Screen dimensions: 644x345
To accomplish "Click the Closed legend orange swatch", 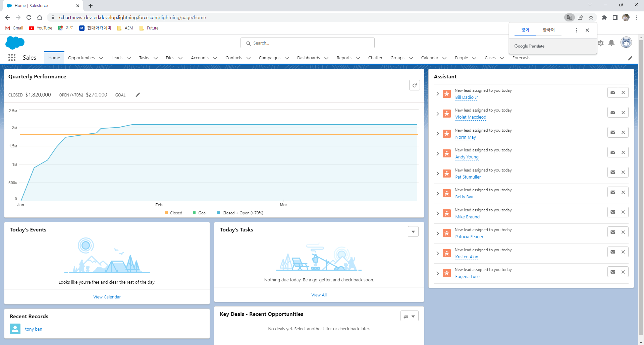I will (x=166, y=213).
